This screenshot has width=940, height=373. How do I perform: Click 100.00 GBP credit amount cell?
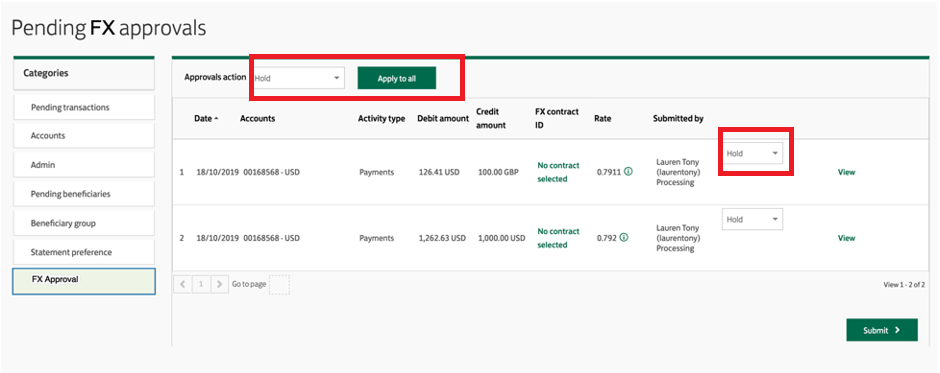498,172
